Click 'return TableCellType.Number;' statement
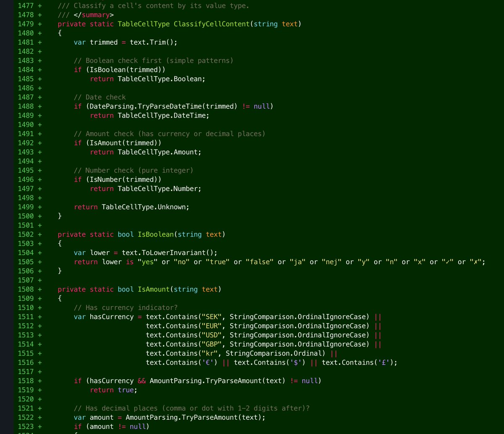The width and height of the screenshot is (504, 434). [146, 189]
